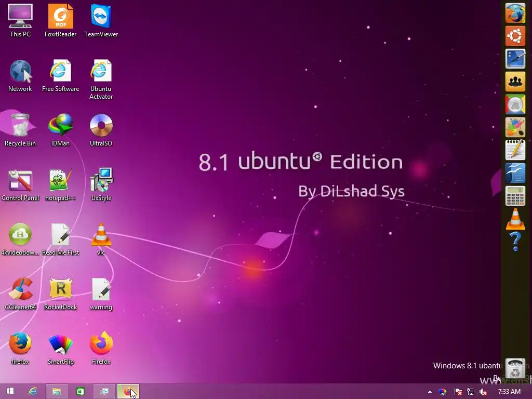Open the 4kvideodownloader desktop icon
532x399 pixels.
point(20,239)
